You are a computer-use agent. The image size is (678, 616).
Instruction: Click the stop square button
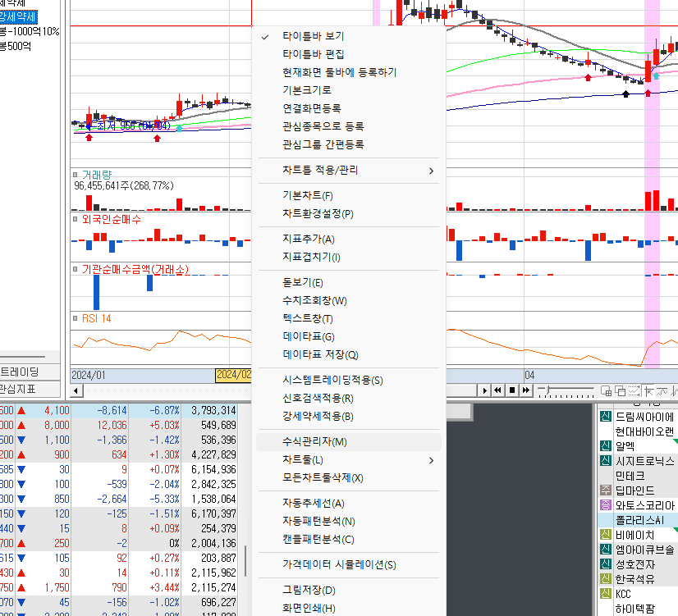pyautogui.click(x=512, y=390)
